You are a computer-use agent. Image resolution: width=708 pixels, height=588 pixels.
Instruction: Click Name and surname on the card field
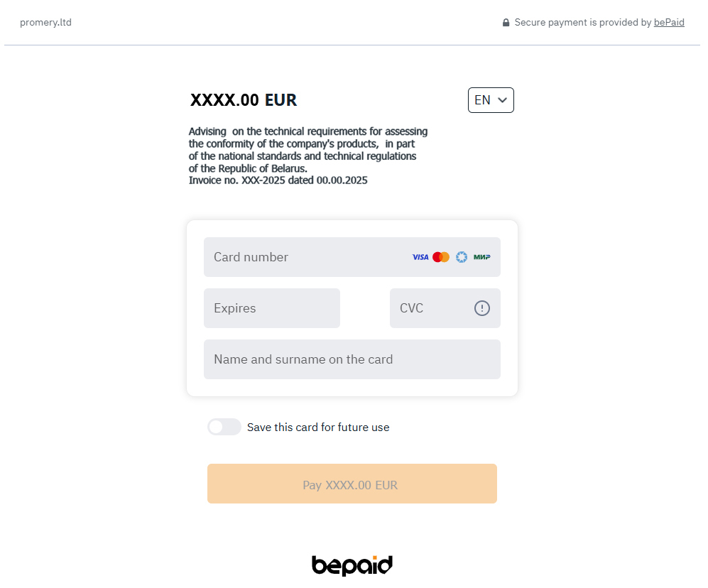352,359
